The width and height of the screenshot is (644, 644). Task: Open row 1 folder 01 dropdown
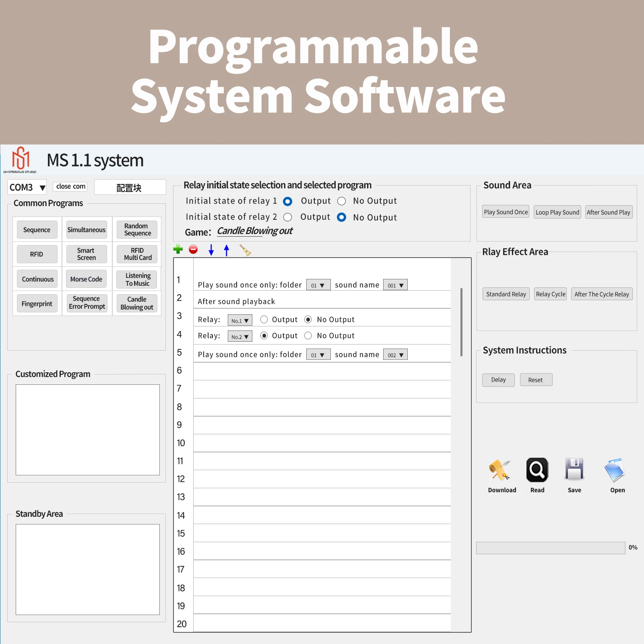318,285
